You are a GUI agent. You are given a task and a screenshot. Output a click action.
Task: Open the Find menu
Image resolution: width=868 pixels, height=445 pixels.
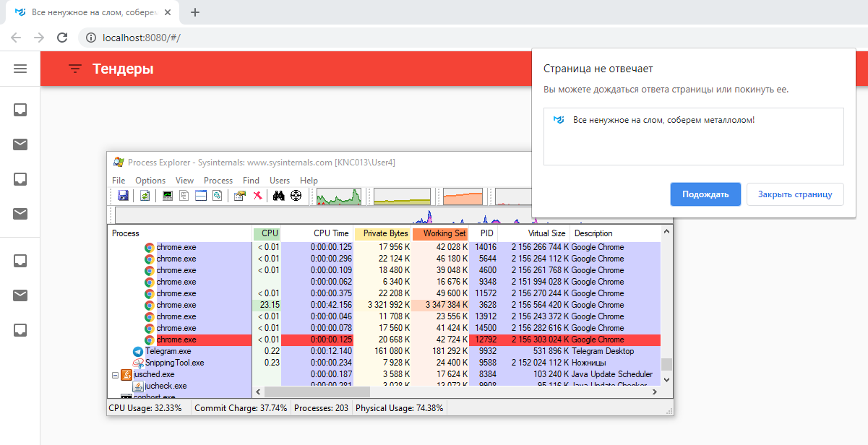[251, 181]
